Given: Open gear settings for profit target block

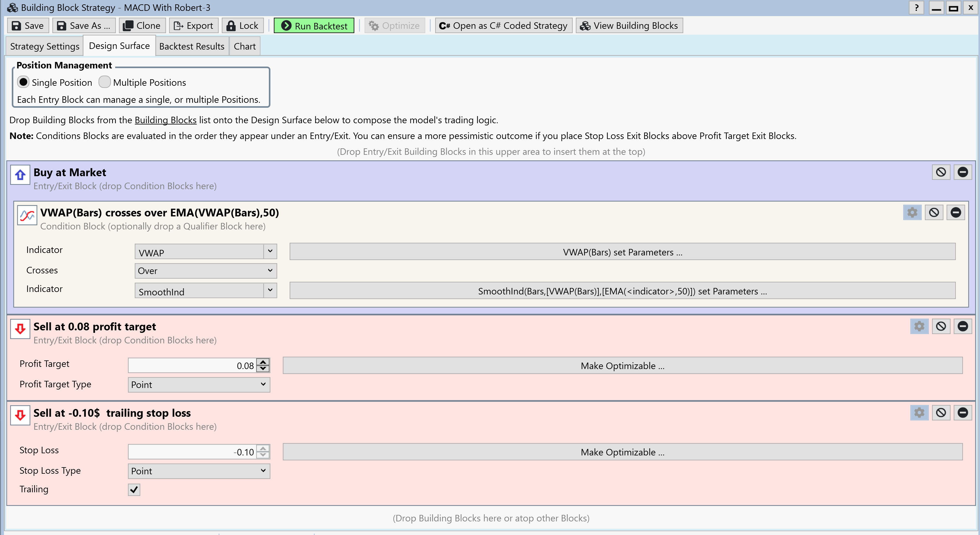Looking at the screenshot, I should click(919, 326).
